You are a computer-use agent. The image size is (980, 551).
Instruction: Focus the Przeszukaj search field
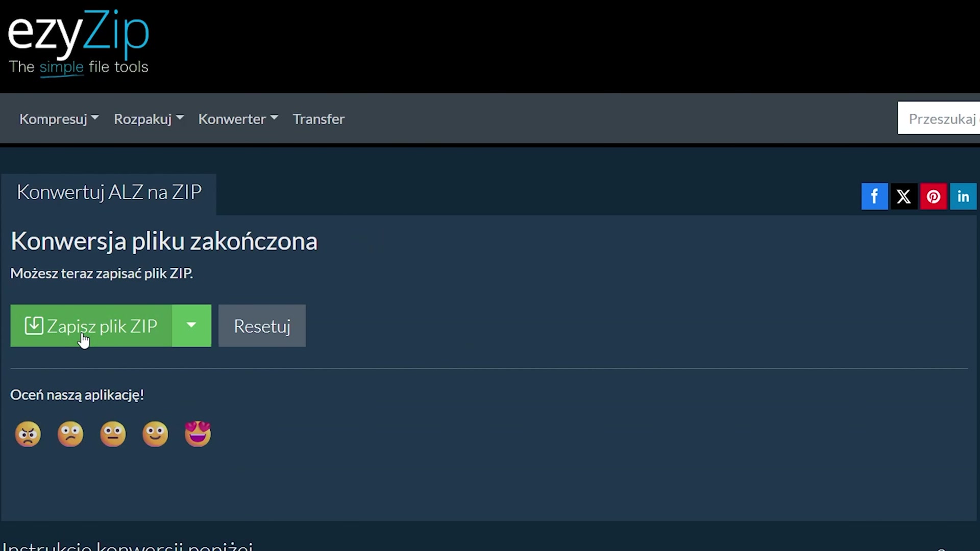[x=939, y=119]
